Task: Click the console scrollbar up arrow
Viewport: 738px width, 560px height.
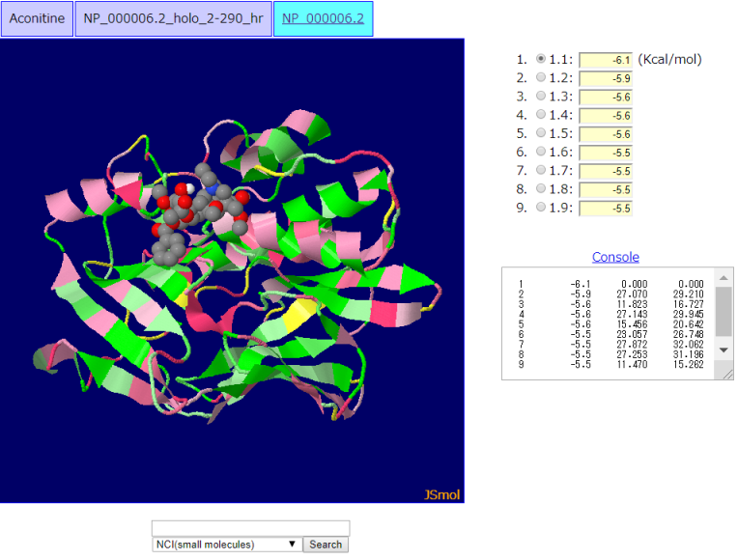Action: point(724,277)
